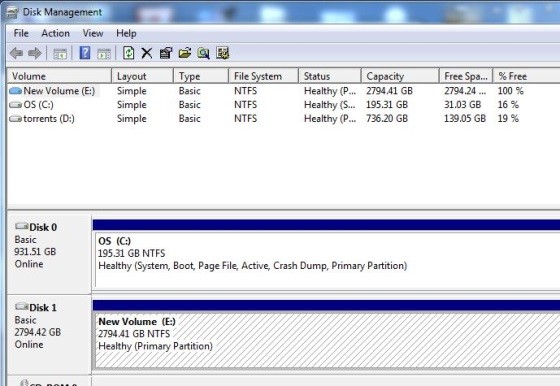Open the Help menu
The height and width of the screenshot is (386, 560).
click(x=126, y=33)
